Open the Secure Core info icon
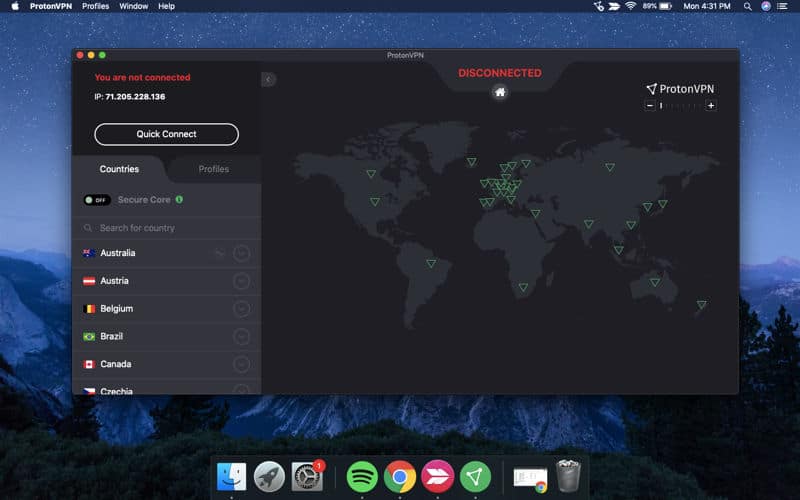This screenshot has width=800, height=500. (179, 199)
